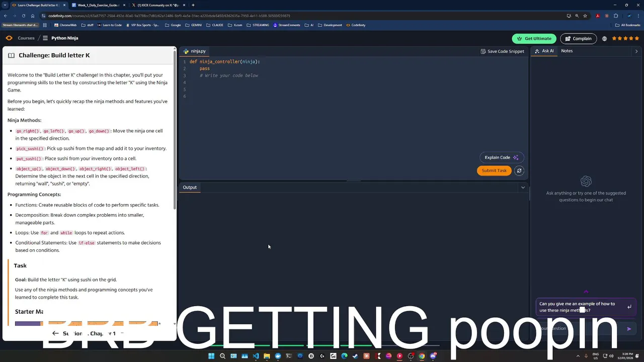
Task: Click the five-star course rating
Action: [625, 39]
